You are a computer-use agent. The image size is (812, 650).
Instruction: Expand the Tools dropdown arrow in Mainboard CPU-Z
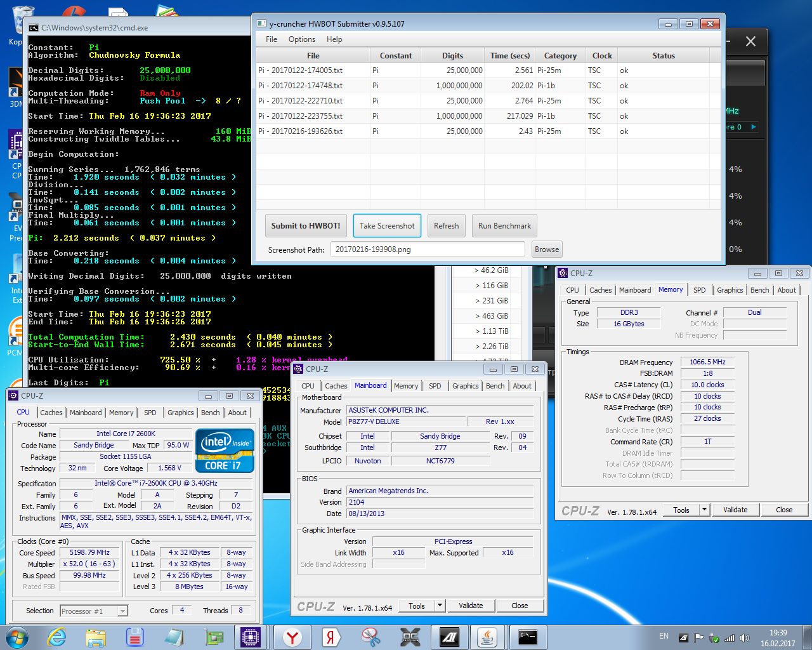[440, 606]
